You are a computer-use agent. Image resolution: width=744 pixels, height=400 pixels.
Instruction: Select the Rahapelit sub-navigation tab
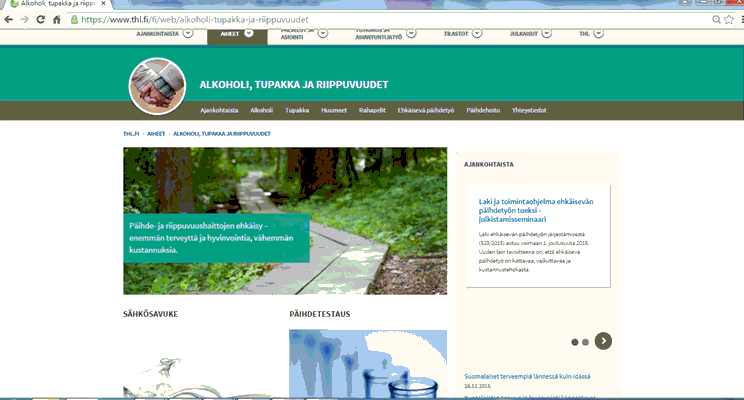click(x=372, y=110)
